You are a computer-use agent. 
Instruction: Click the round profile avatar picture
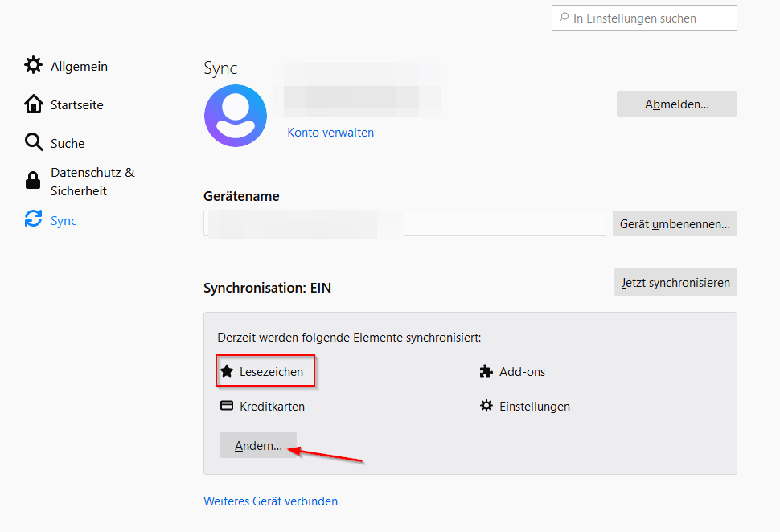click(236, 115)
